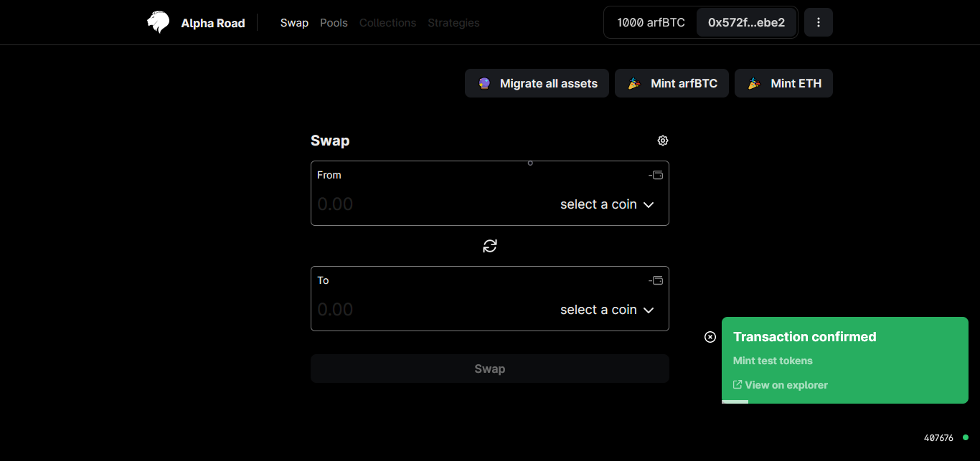Click the green network status dot

(x=966, y=437)
